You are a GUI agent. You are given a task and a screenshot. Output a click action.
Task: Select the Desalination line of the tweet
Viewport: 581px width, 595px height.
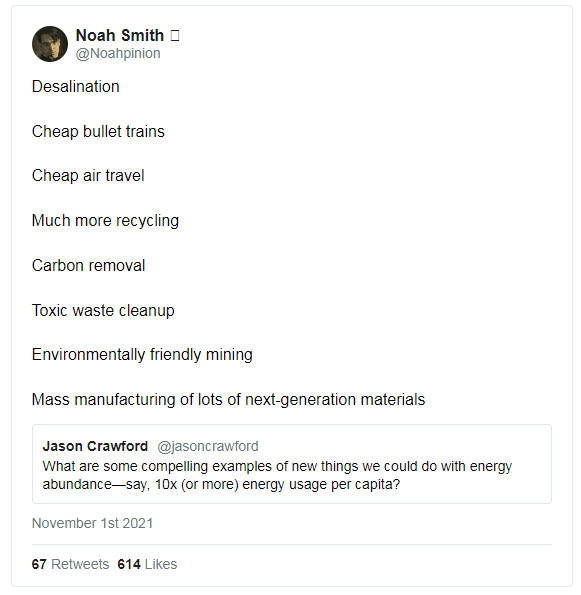(76, 87)
